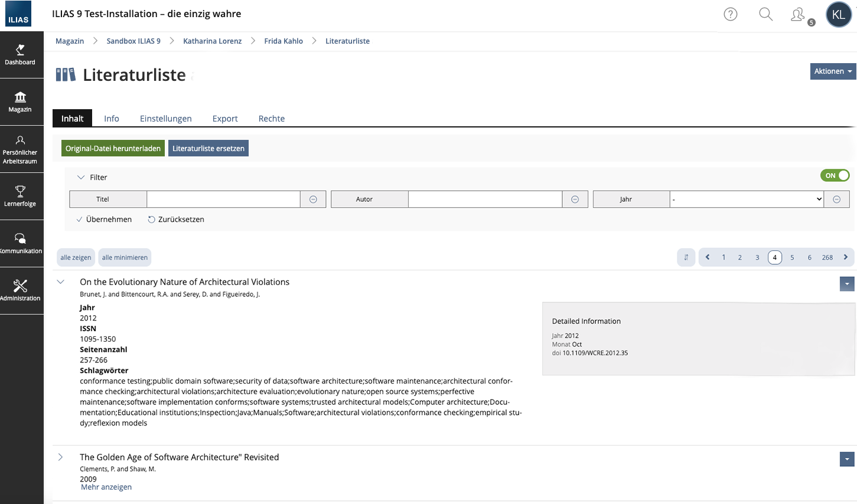Image resolution: width=857 pixels, height=504 pixels.
Task: Open the Dashboard from sidebar
Action: tap(20, 55)
